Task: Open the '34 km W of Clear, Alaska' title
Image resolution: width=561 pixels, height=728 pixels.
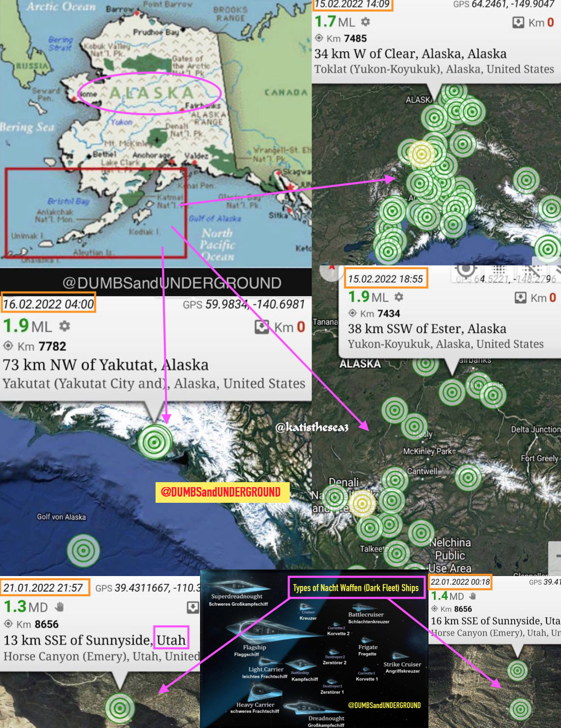Action: coord(410,54)
